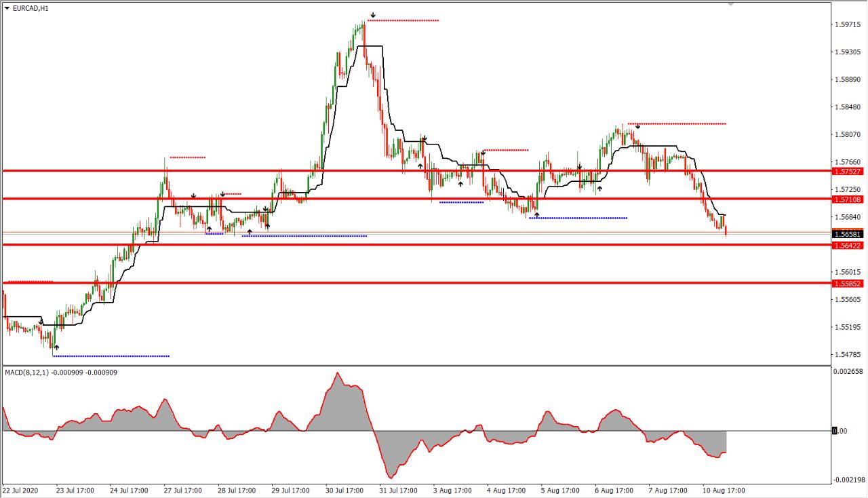Click the 1.55195 price axis value
Screen dimensions: 868x498
(x=848, y=327)
